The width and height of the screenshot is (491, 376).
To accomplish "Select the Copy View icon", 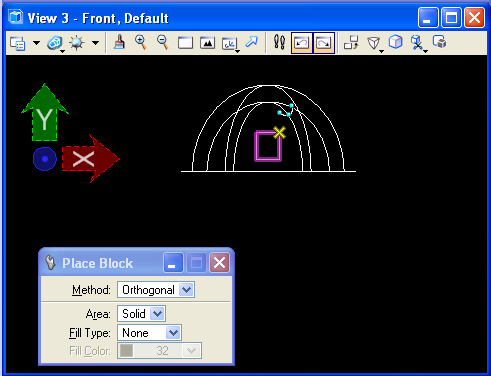I will pos(351,43).
